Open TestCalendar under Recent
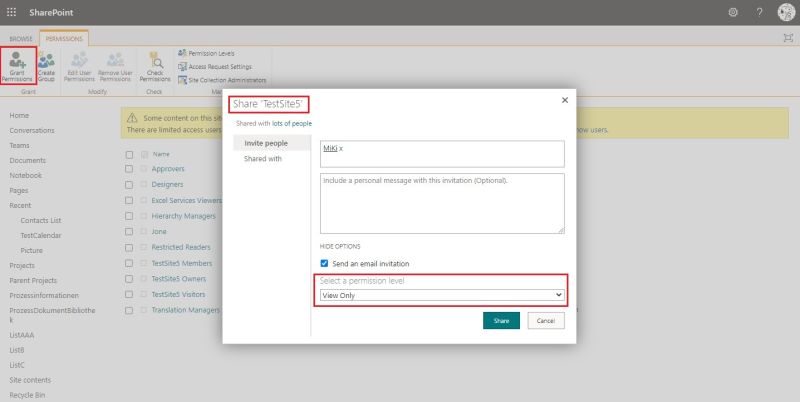800x402 pixels. 41,235
